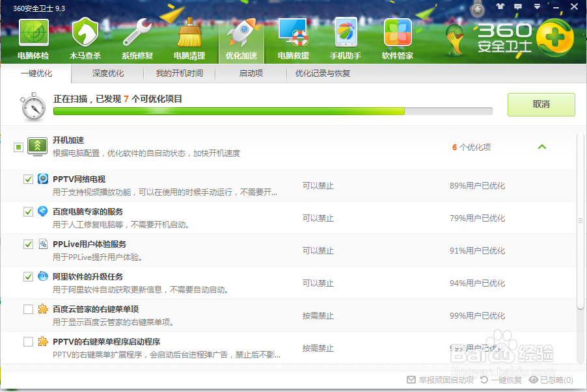Click the vertical scrollbar thumb
587x392 pixels.
click(x=580, y=220)
